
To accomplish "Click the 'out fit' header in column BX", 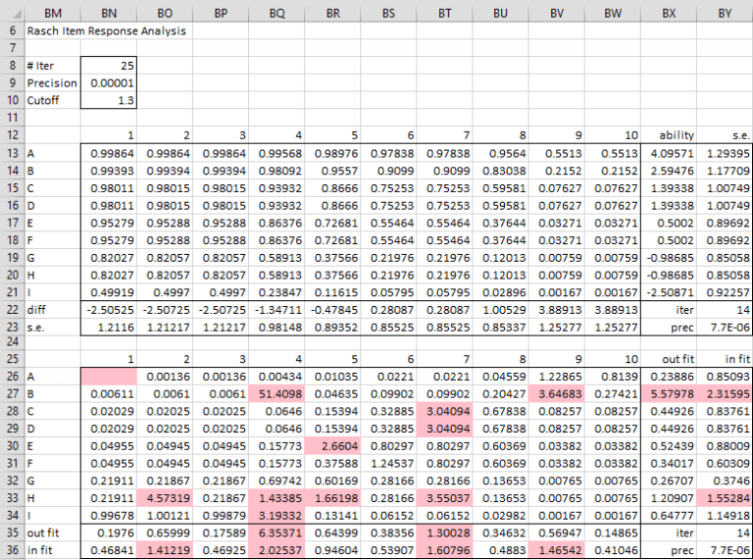I will (669, 359).
